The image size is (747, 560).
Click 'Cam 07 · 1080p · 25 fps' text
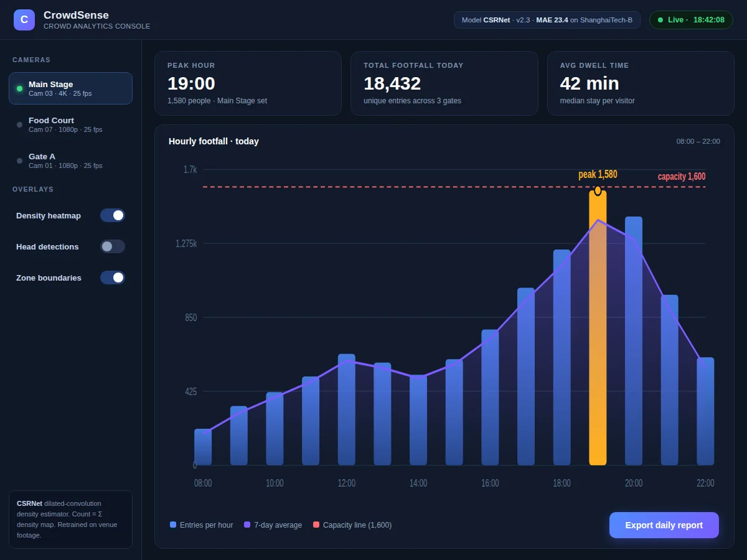point(65,129)
